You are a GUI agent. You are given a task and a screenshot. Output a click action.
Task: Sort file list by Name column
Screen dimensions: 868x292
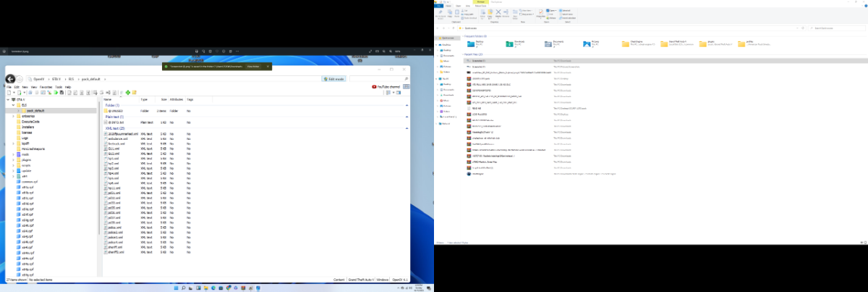tap(109, 99)
